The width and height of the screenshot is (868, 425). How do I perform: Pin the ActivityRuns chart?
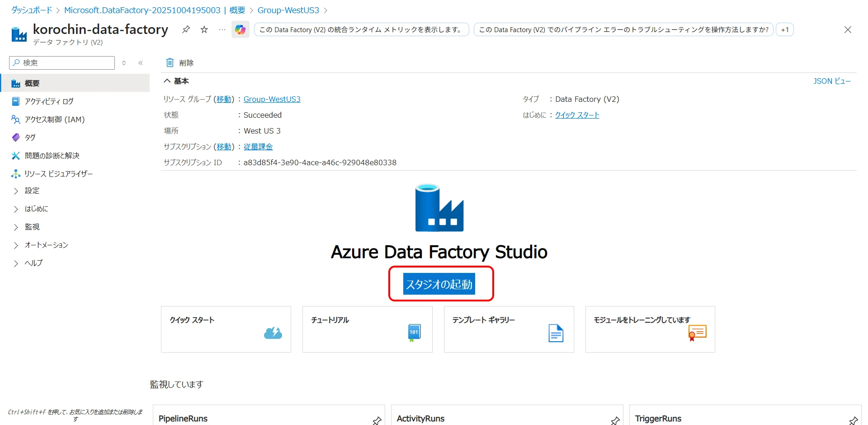tap(615, 420)
